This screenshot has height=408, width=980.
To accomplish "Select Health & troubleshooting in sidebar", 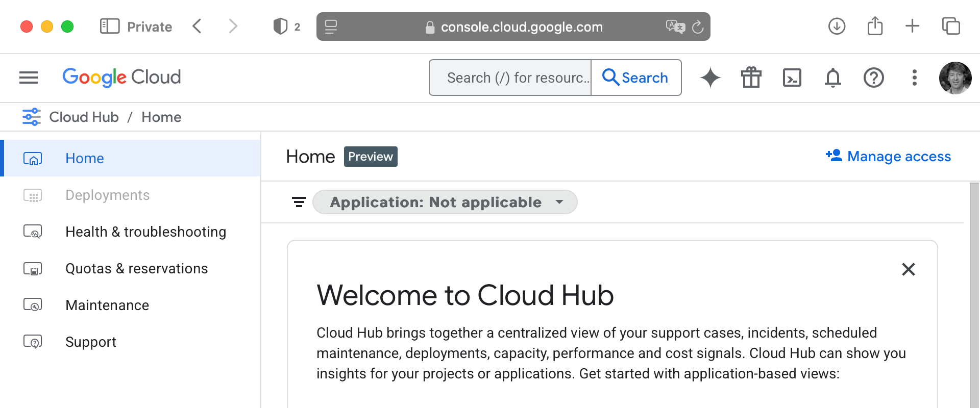I will (145, 232).
